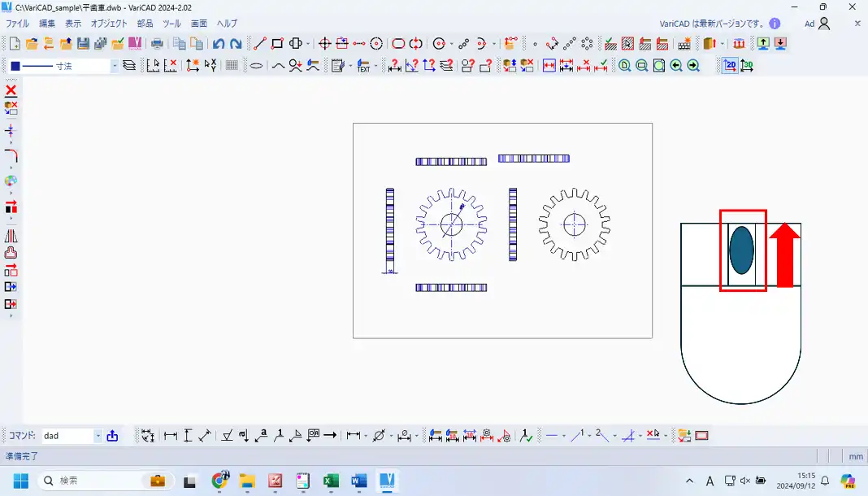
Task: Switch to 2D drawing mode
Action: [x=730, y=66]
